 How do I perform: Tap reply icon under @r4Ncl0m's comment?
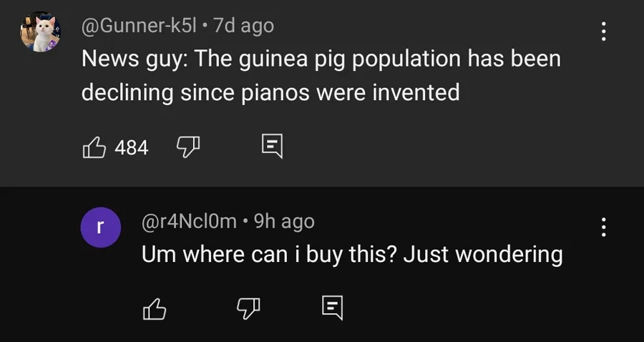pyautogui.click(x=332, y=308)
